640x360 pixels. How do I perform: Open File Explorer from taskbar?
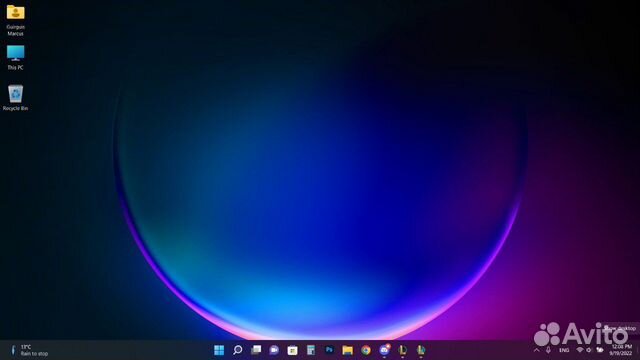(x=348, y=350)
